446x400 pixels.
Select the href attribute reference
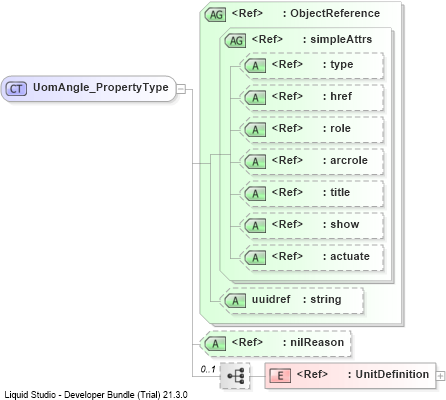pos(312,98)
